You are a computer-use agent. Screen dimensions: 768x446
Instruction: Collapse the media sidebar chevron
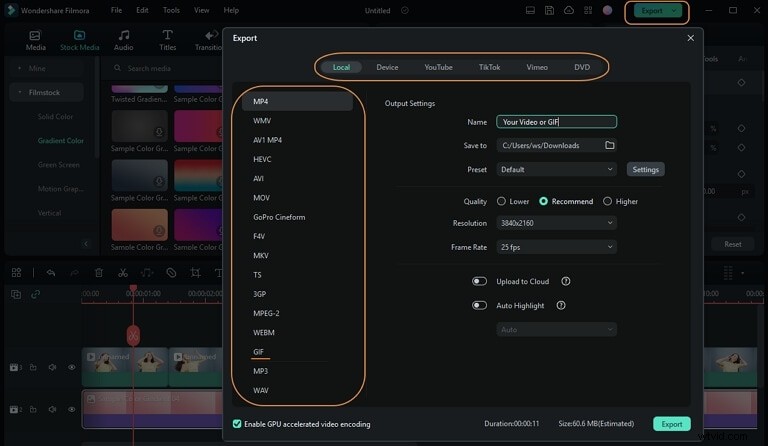point(86,244)
